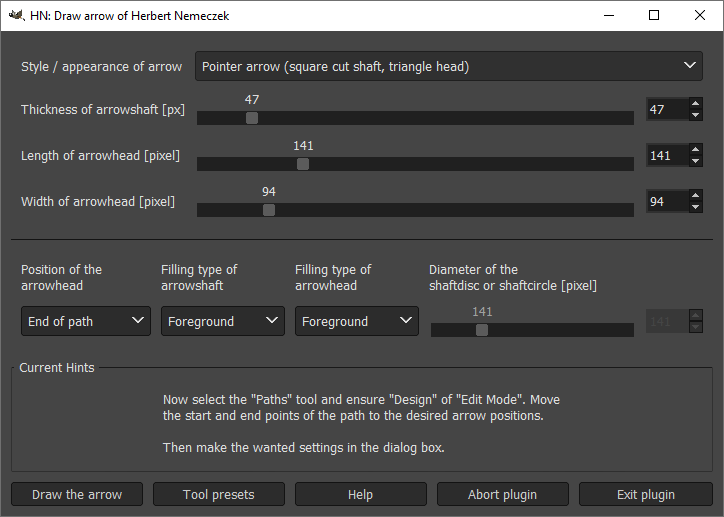Click the 'Current Hints' group title
This screenshot has height=517, width=724.
[57, 367]
